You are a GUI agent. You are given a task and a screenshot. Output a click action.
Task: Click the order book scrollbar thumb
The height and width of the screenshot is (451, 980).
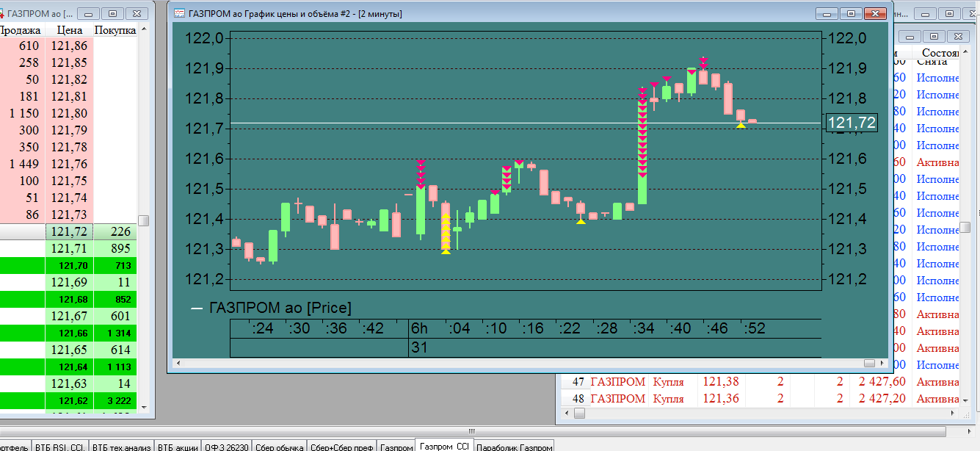pyautogui.click(x=144, y=220)
